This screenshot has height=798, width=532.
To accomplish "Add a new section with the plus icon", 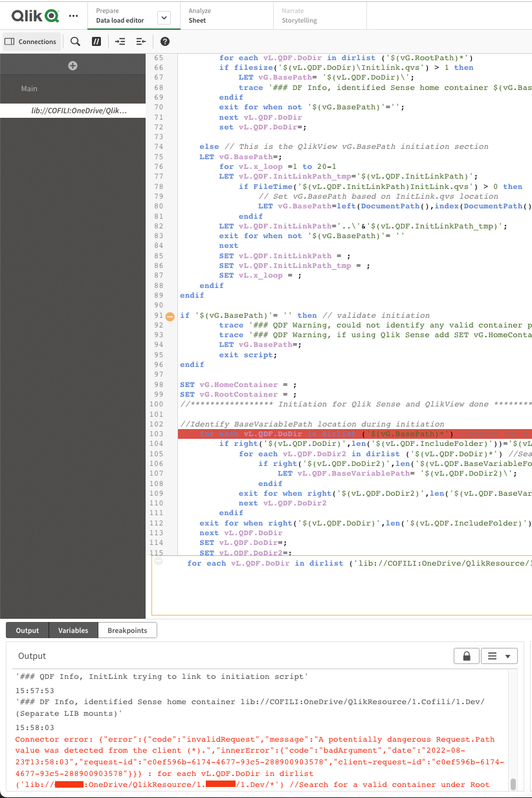I will 72,65.
